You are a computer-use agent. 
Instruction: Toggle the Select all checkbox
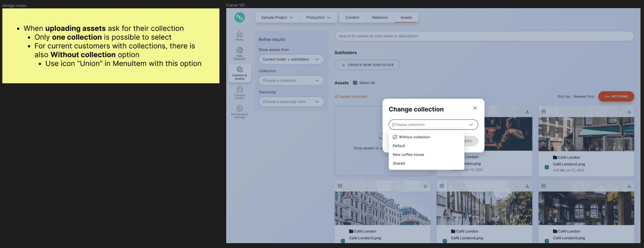point(355,83)
